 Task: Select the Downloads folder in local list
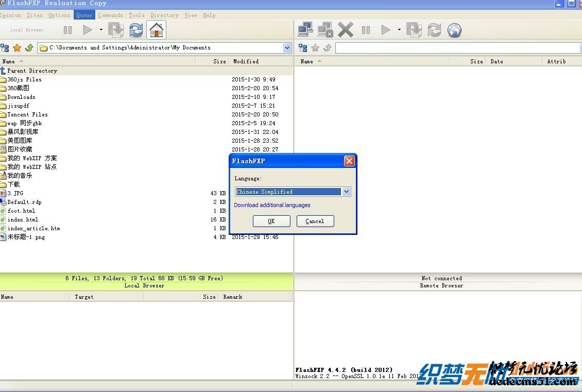click(x=21, y=97)
